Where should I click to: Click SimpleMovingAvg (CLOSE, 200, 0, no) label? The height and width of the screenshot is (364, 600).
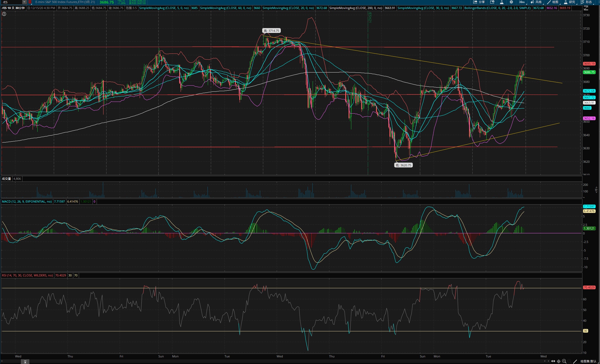[356, 8]
